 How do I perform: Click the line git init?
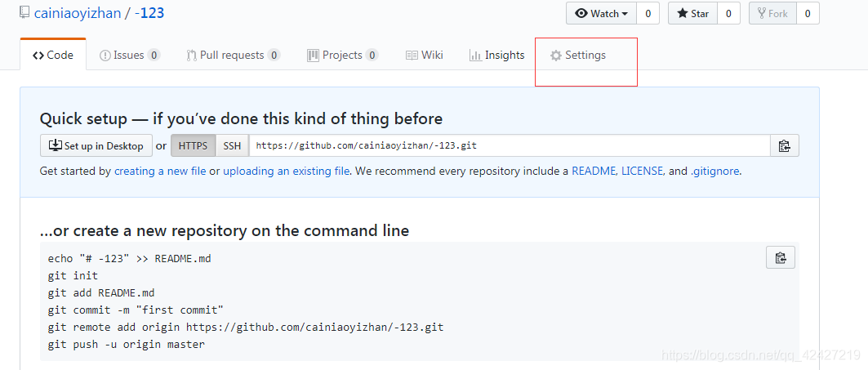(x=73, y=275)
